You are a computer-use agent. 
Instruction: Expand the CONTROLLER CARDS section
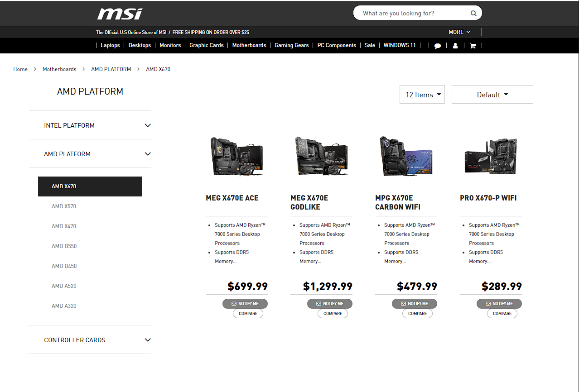click(90, 340)
